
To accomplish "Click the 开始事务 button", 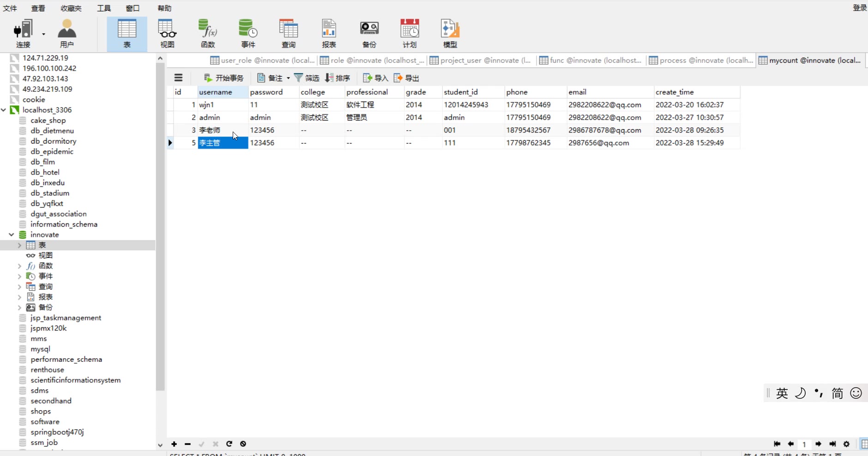I will point(224,78).
